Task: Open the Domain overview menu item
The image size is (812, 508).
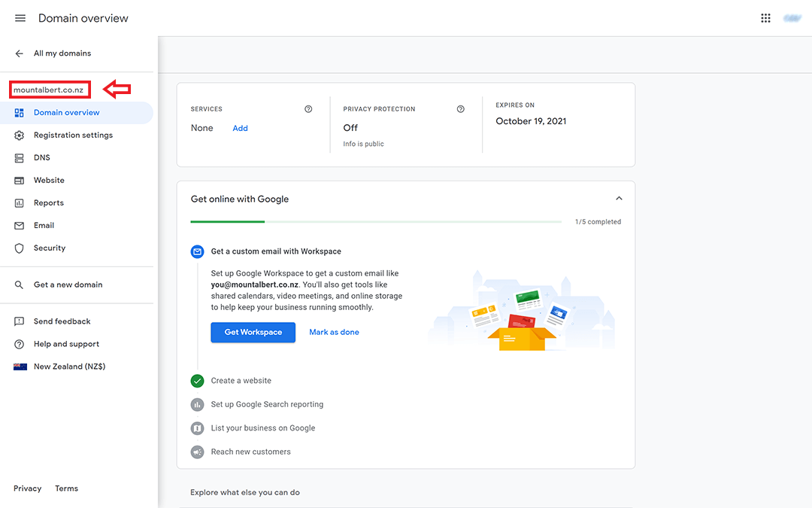Action: click(x=77, y=112)
